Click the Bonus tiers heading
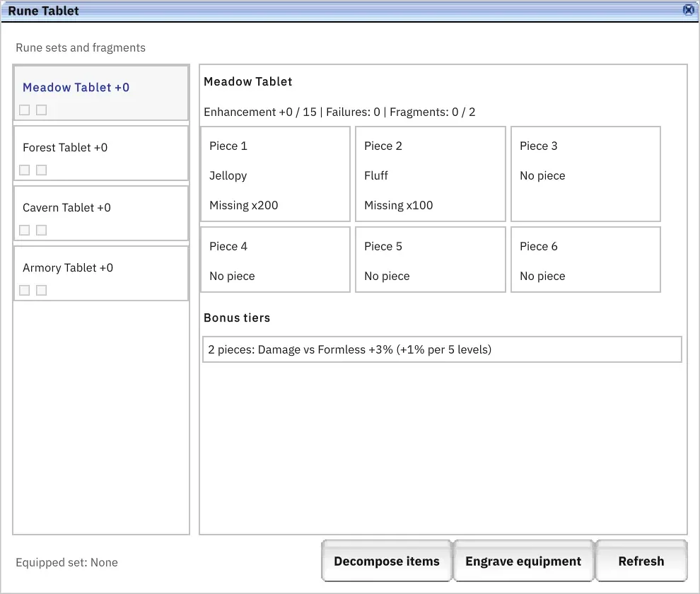 pyautogui.click(x=237, y=318)
